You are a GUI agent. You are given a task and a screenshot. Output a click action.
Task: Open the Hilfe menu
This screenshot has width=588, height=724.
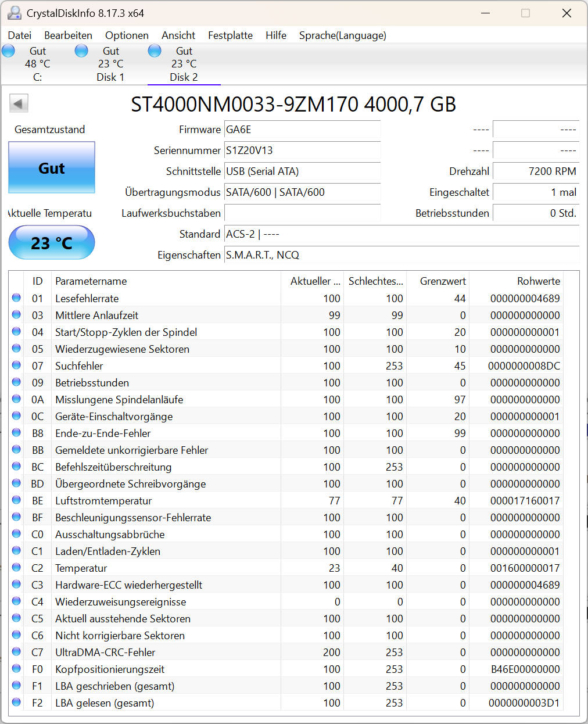coord(276,35)
